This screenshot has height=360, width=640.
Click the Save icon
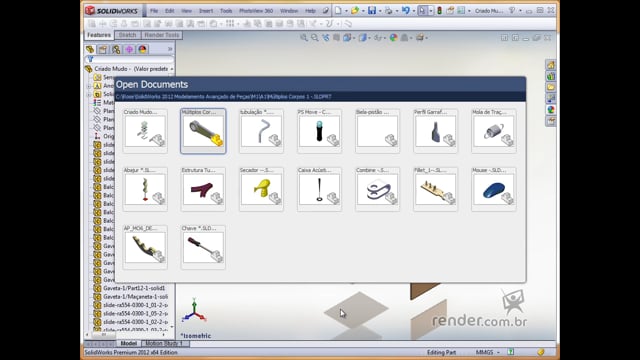[372, 11]
